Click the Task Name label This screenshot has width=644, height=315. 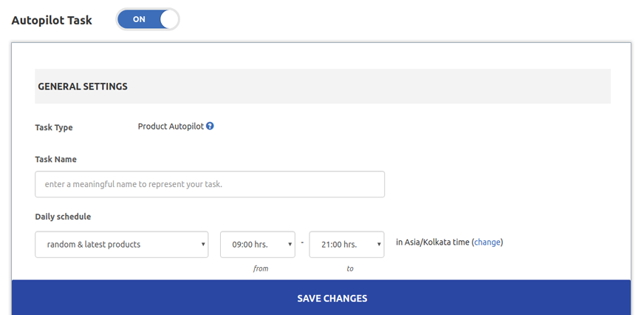pos(56,159)
